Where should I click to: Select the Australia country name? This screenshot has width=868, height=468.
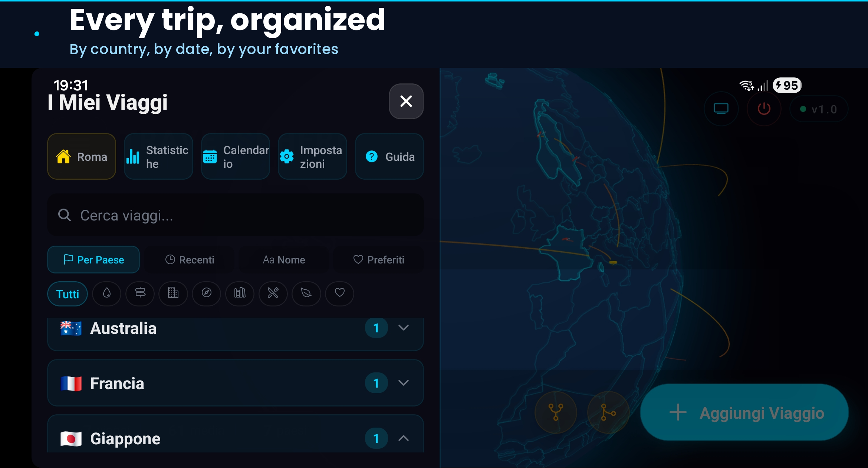(124, 328)
